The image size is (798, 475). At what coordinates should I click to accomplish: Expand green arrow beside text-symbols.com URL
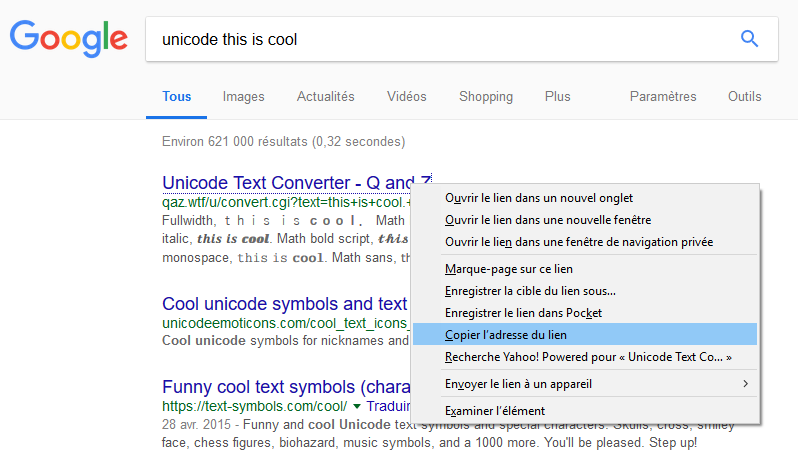pos(356,407)
